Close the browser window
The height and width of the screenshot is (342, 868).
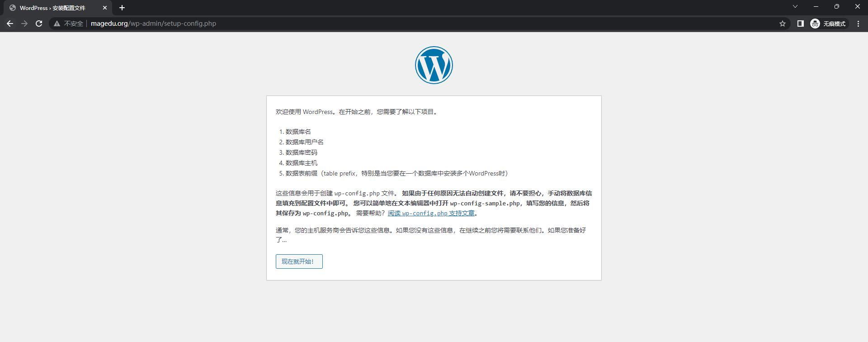point(858,6)
